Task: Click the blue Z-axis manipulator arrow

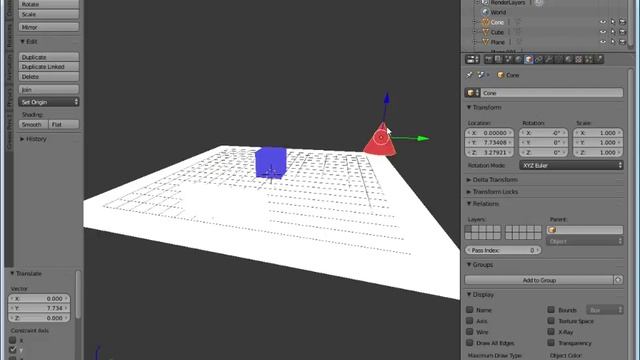Action: coord(387,98)
